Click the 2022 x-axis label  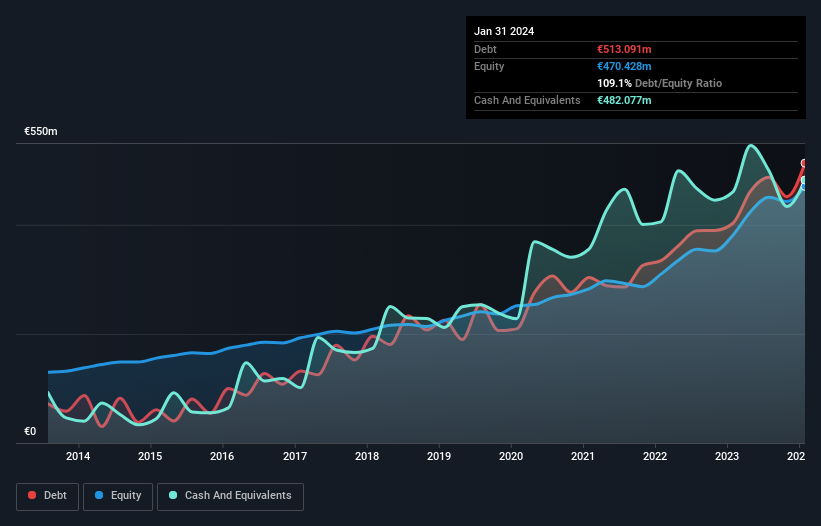(655, 456)
